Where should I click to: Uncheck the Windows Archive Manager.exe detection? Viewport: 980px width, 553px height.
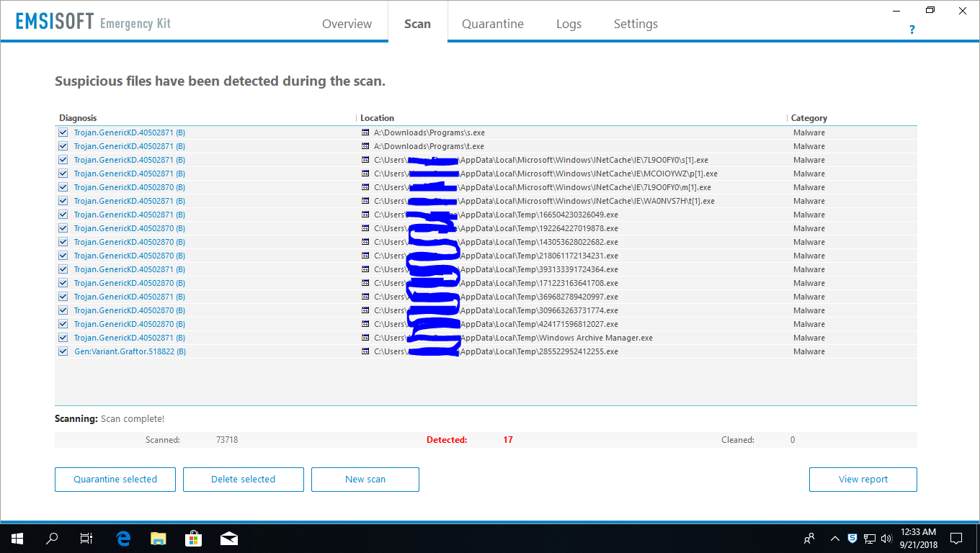click(63, 338)
